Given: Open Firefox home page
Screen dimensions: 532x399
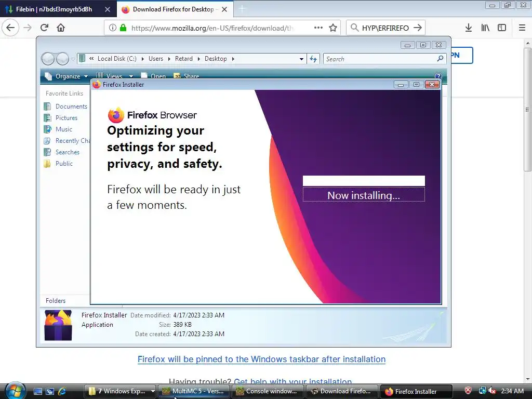Looking at the screenshot, I should pos(61,28).
